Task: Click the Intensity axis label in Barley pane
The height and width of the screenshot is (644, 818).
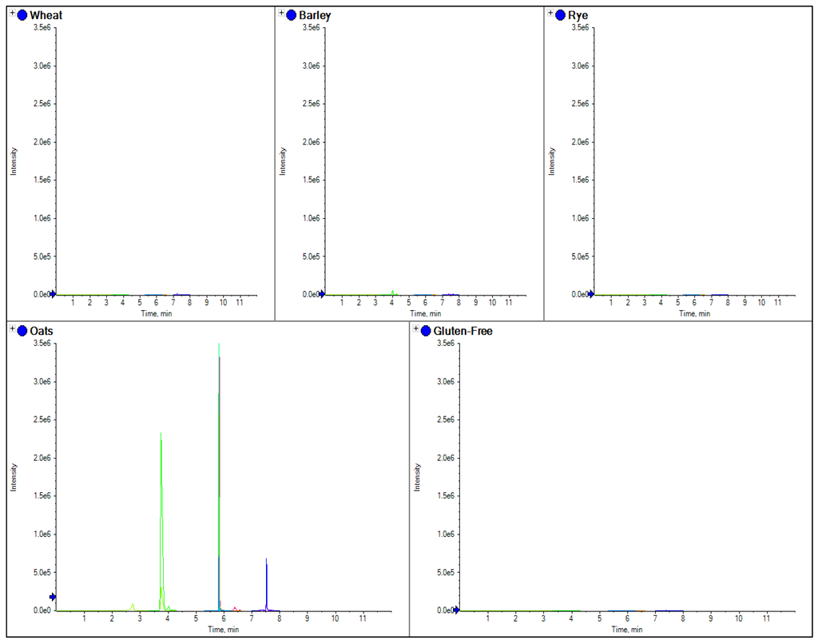Action: tap(282, 161)
